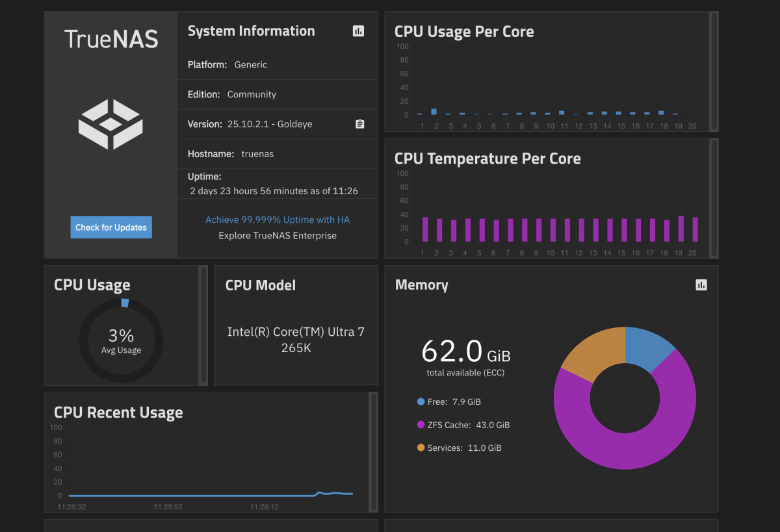
Task: Click core 19 temperature bar
Action: pyautogui.click(x=681, y=229)
